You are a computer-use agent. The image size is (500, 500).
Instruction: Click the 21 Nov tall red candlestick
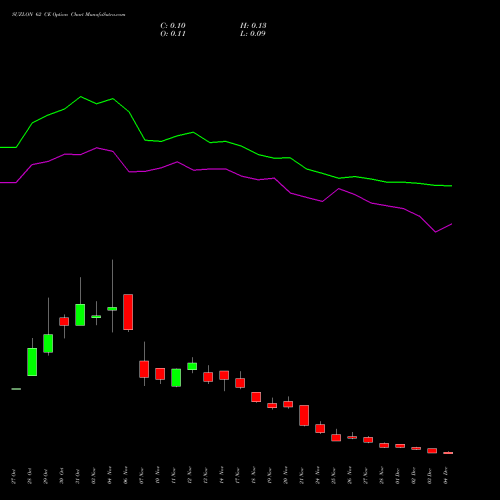click(304, 415)
